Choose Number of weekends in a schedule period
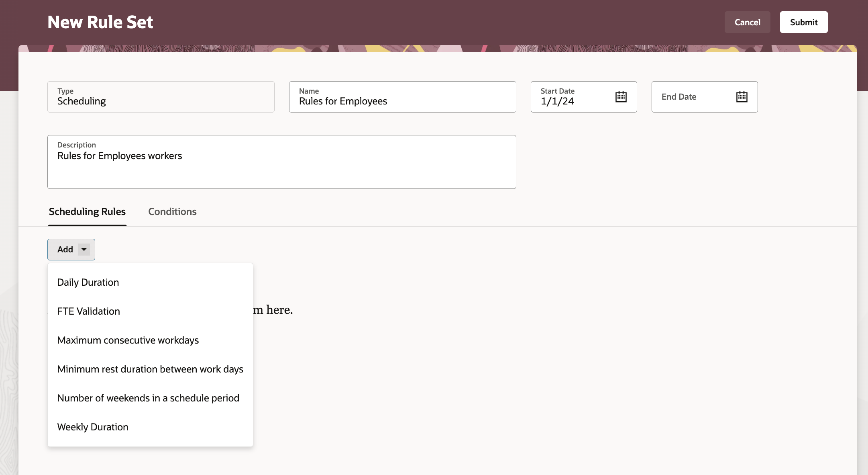 [x=148, y=398]
